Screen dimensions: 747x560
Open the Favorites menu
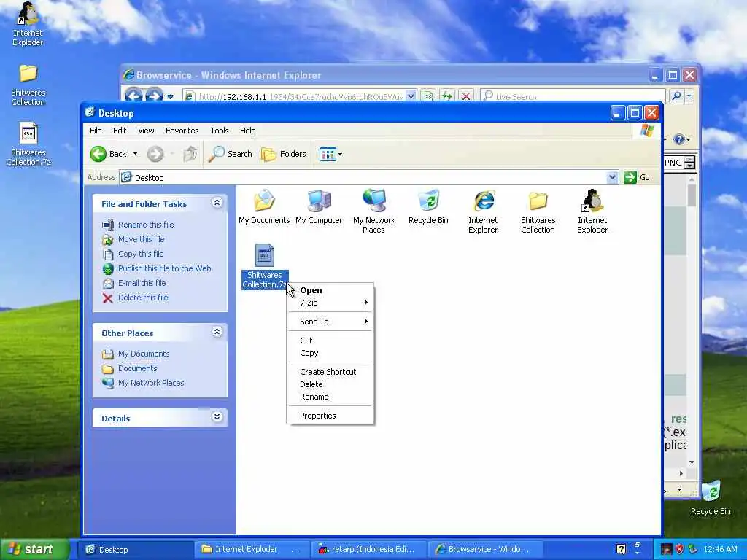pos(182,131)
